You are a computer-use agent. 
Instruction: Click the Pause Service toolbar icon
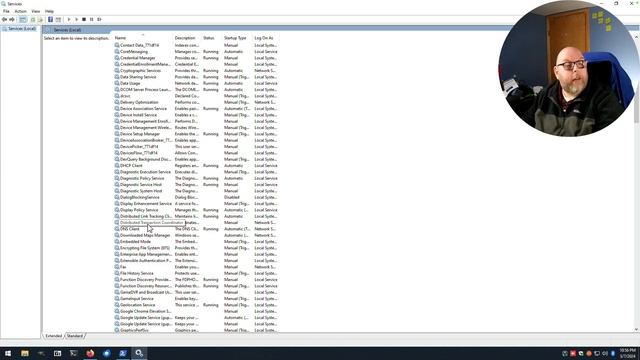tap(91, 19)
